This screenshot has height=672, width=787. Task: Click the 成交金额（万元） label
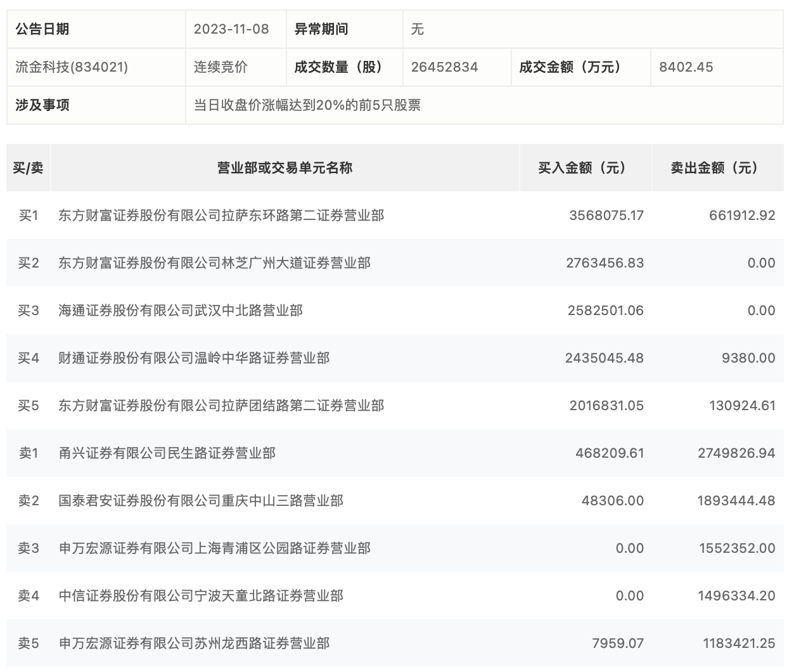click(x=573, y=67)
